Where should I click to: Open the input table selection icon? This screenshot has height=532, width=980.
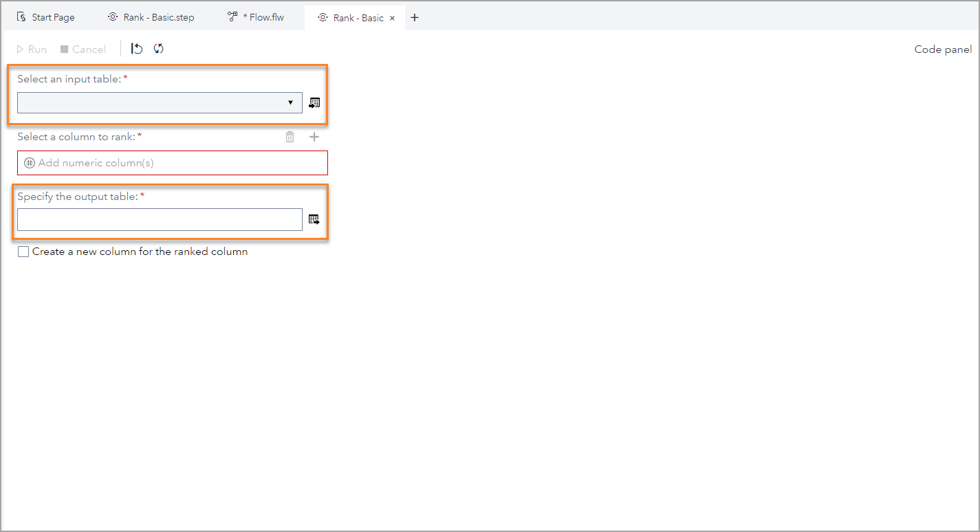pyautogui.click(x=314, y=102)
